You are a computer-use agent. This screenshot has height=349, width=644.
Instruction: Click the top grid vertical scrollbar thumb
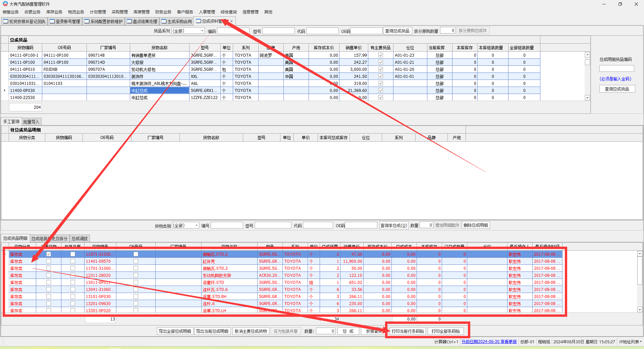(x=587, y=62)
